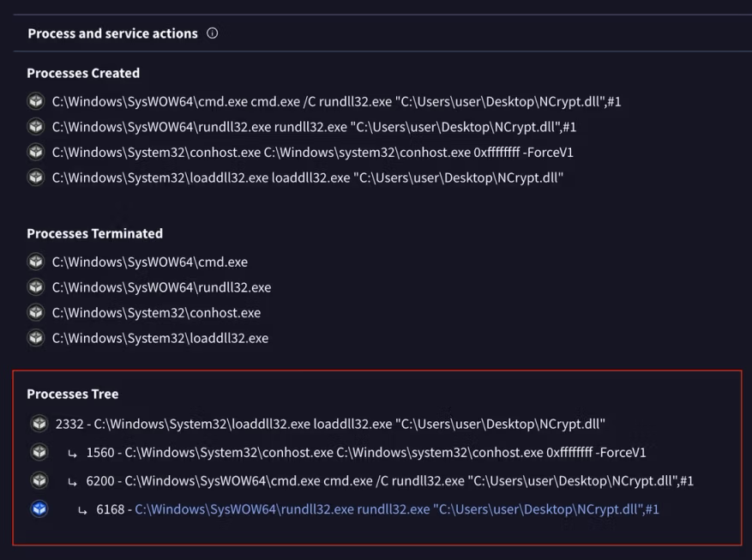Image resolution: width=752 pixels, height=560 pixels.
Task: Click the info icon beside Process and service actions
Action: tap(212, 33)
